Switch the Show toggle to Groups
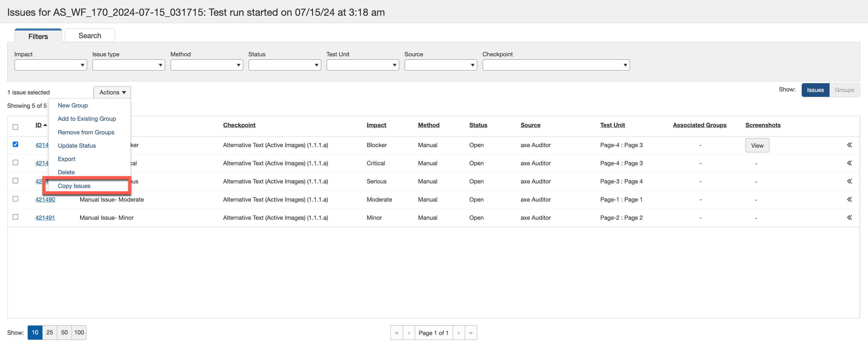 tap(844, 90)
